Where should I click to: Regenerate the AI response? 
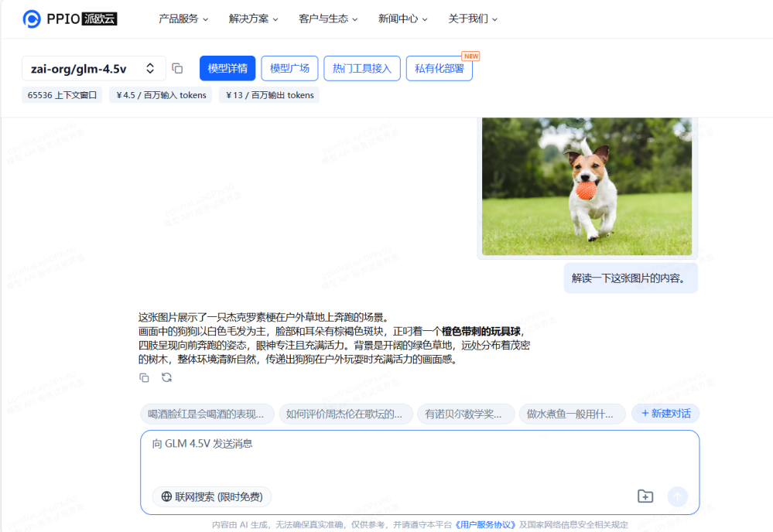coord(165,377)
